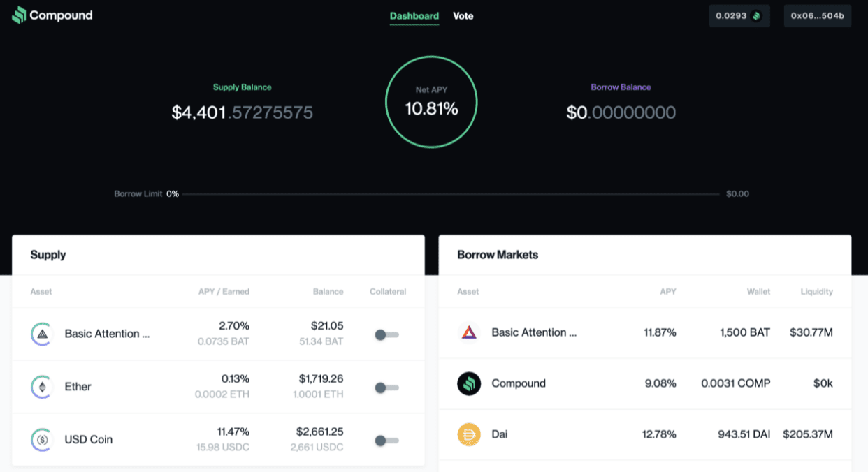Click the wallet address 0x06...504b button
Viewport: 868px width, 472px height.
point(818,16)
